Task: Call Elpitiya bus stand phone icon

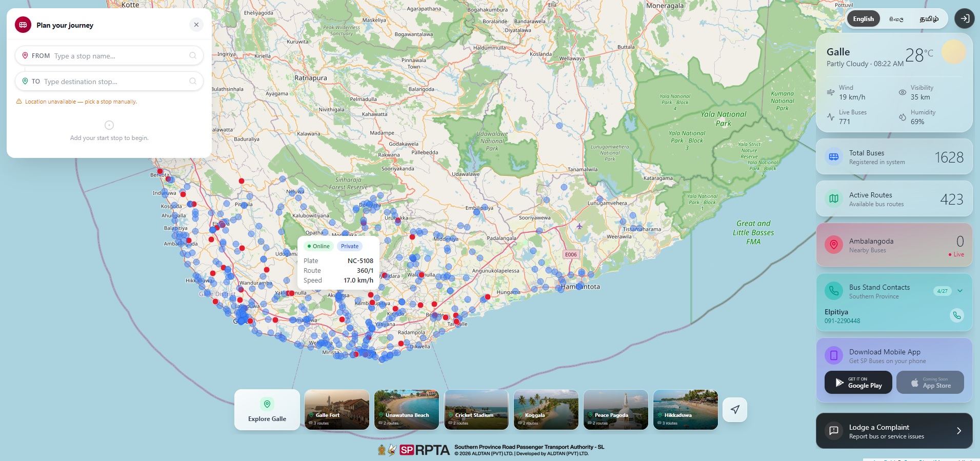Action: (956, 315)
